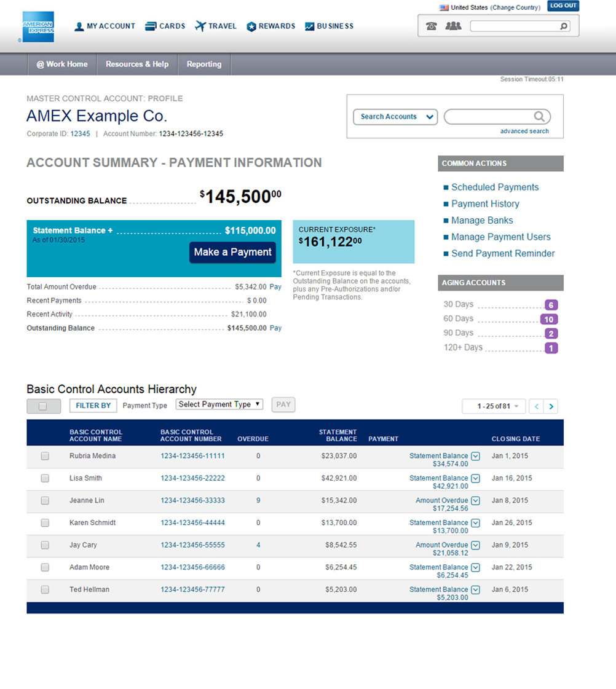Open the Resources & Help tab
This screenshot has width=616, height=689.
[137, 64]
